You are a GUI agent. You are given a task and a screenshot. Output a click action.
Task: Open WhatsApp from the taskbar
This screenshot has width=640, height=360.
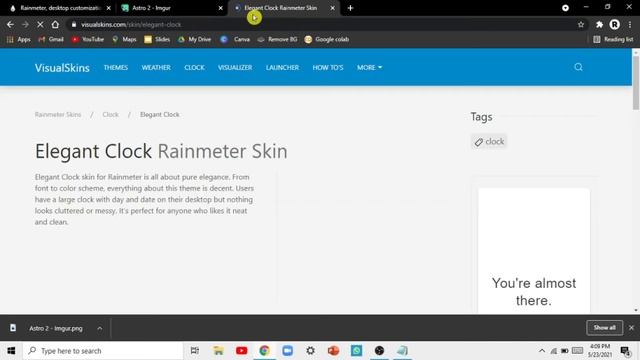[x=356, y=351]
